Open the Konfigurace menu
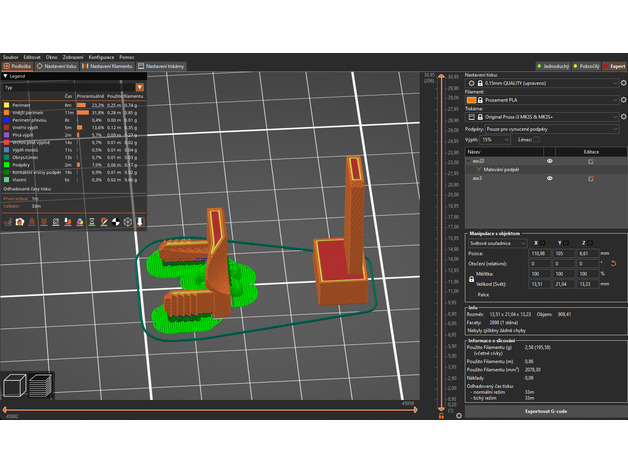The image size is (628, 472). point(101,58)
